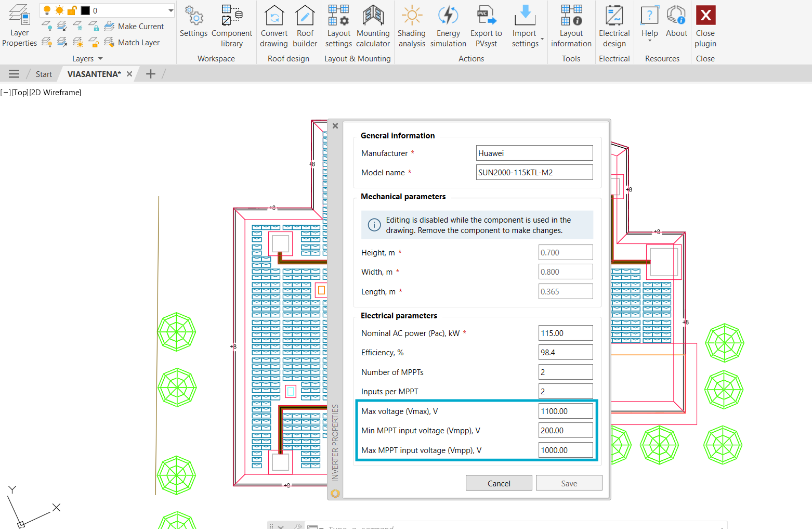
Task: Click the disabled Height field 0.700
Action: click(x=566, y=252)
